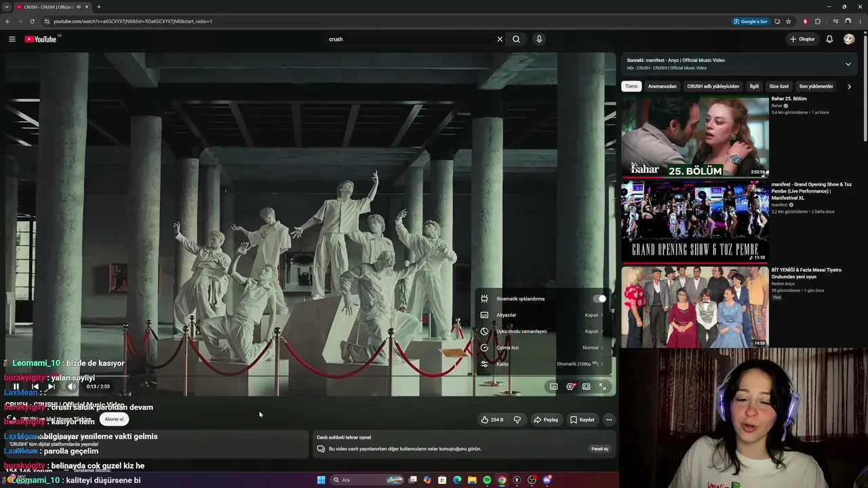Open OBS Studio from the taskbar
868x488 pixels.
tap(532, 480)
